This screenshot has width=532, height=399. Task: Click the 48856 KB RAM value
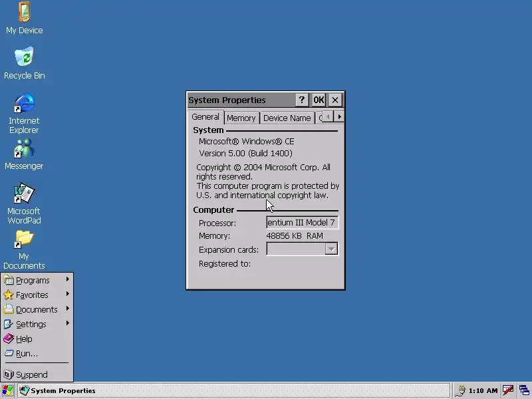[295, 236]
